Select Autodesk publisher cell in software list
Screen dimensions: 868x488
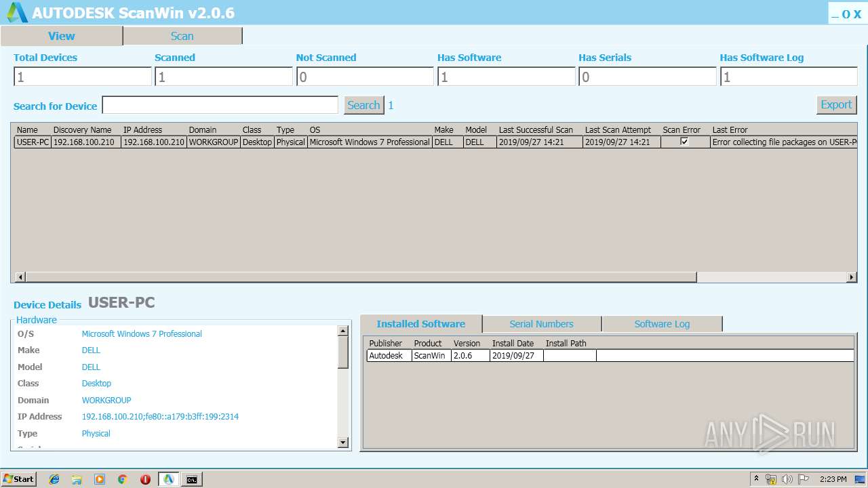(389, 356)
